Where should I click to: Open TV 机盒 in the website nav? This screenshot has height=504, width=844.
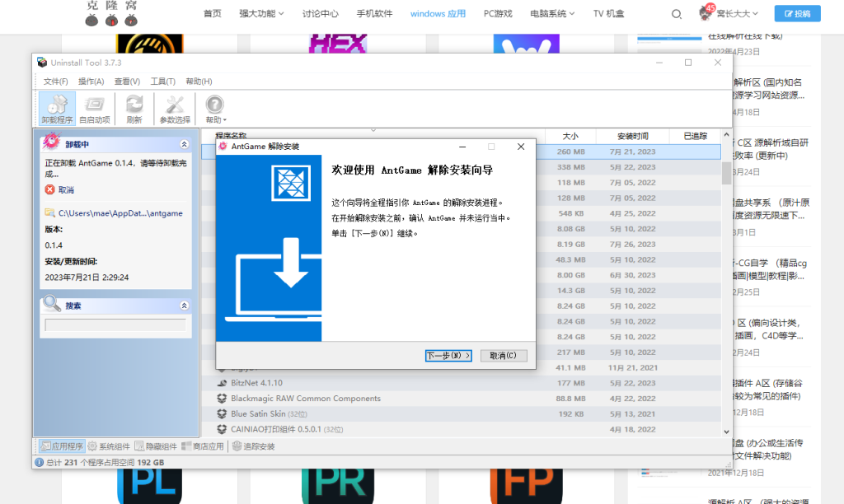coord(609,14)
